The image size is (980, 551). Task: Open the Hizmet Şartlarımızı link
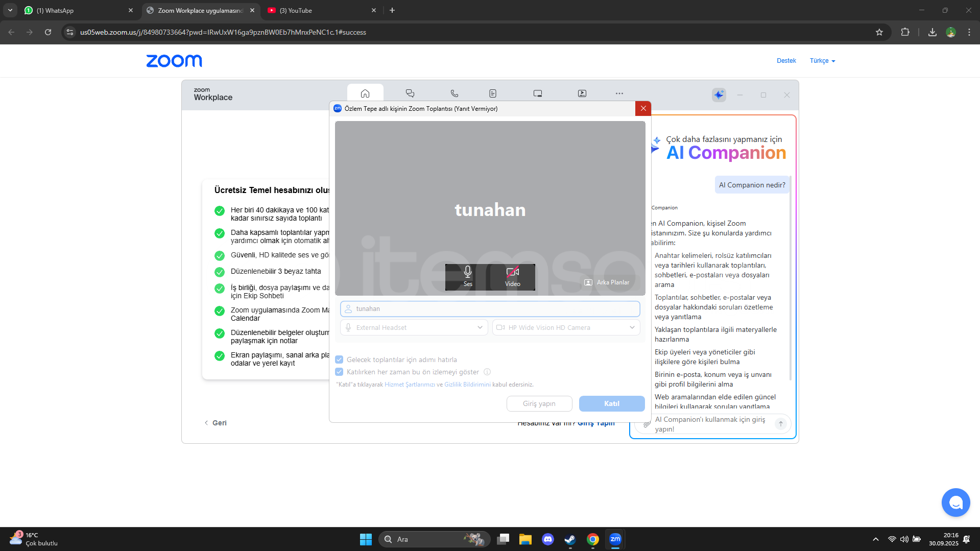pos(410,385)
